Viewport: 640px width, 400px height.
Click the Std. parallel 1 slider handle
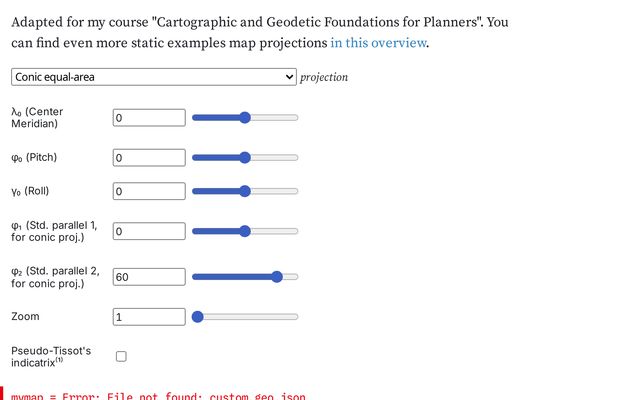[245, 231]
